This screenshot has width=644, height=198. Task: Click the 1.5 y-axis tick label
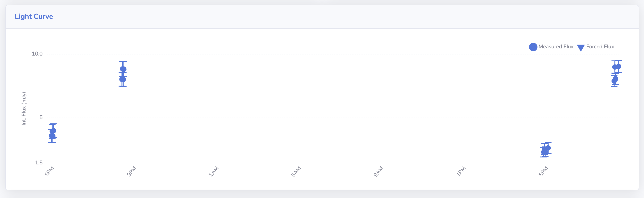[x=39, y=163]
